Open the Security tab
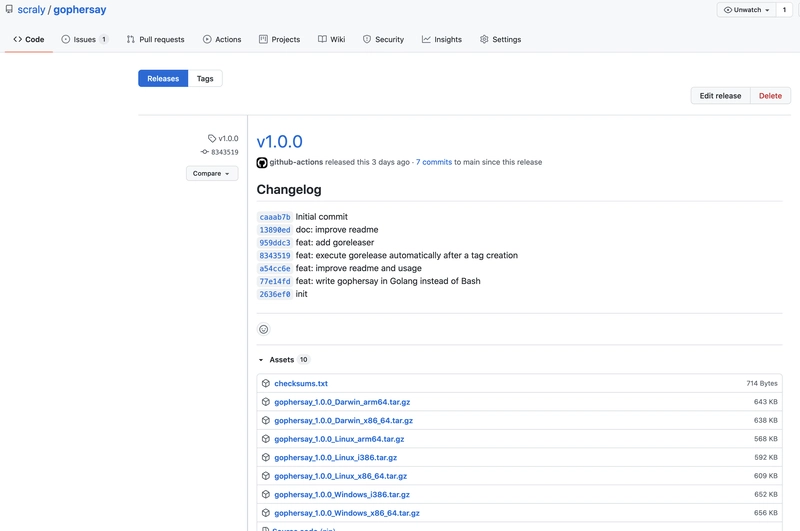This screenshot has width=800, height=531. [x=383, y=39]
